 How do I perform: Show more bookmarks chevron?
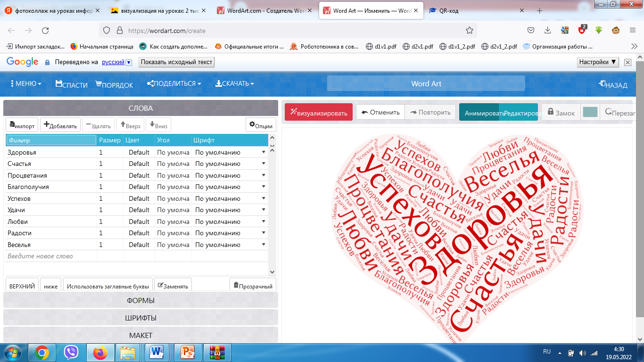[634, 46]
